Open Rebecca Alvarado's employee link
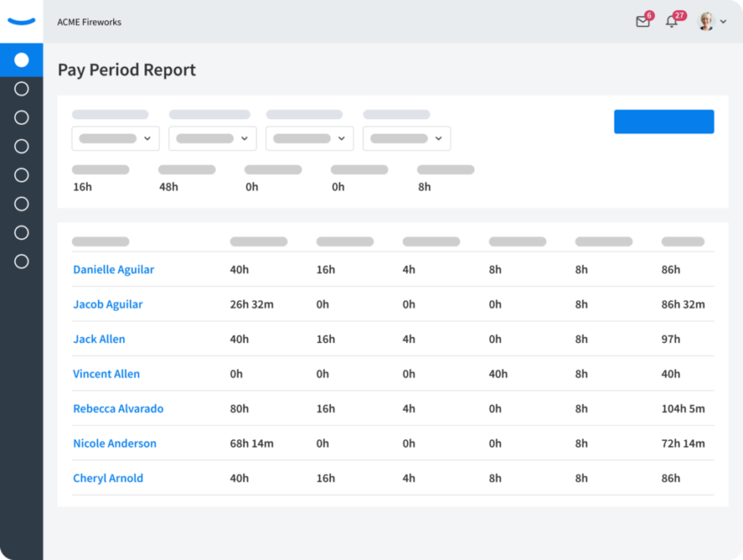 118,409
